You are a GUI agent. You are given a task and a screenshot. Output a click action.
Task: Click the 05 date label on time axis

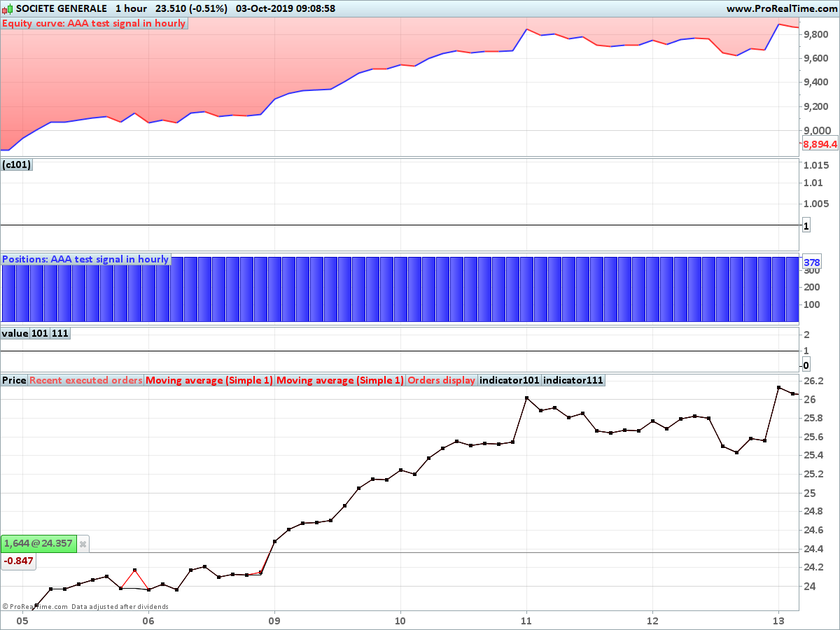[22, 620]
